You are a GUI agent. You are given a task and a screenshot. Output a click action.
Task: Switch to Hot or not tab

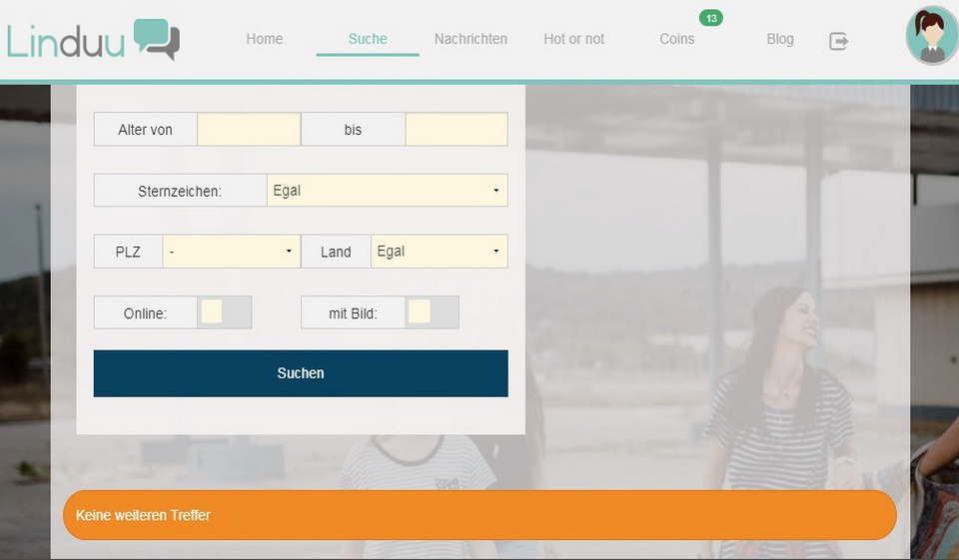(573, 39)
